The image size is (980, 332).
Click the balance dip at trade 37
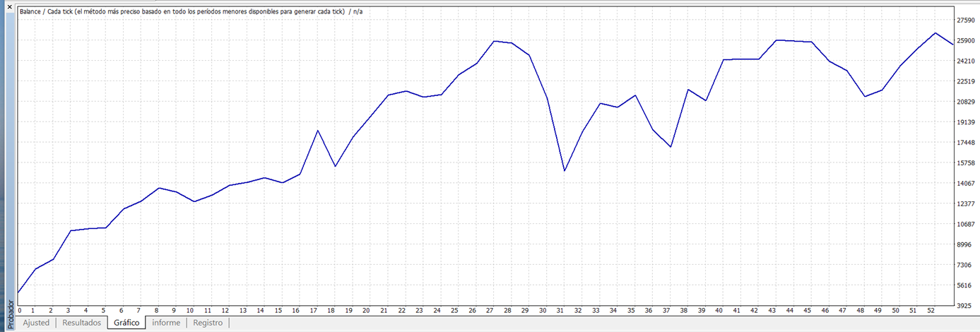670,146
